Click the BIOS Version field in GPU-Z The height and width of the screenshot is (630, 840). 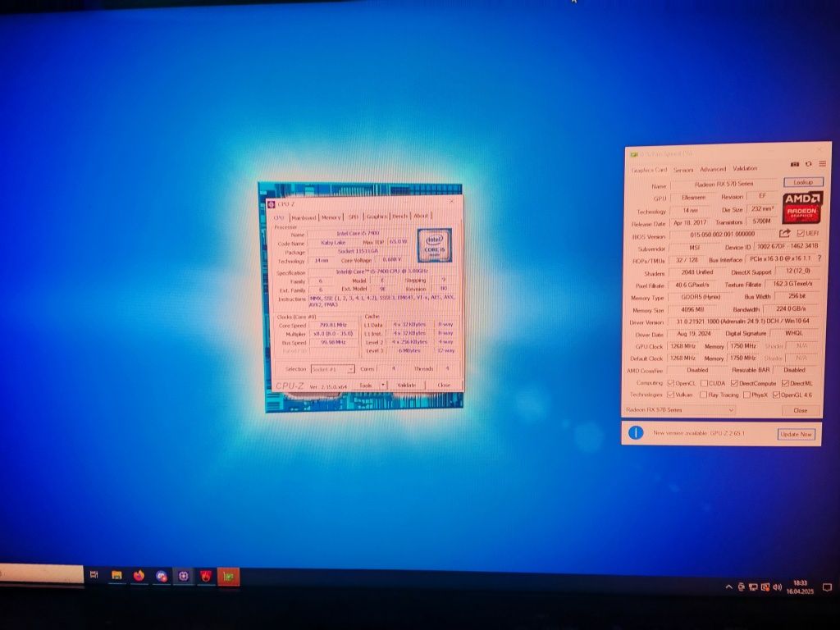pos(723,235)
